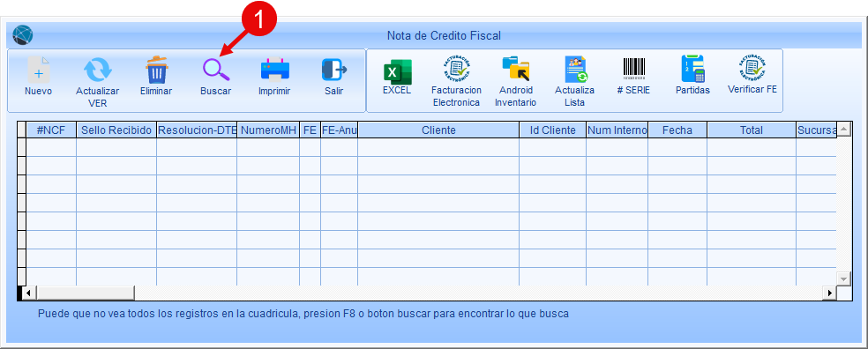868x349 pixels.
Task: Click the Fecha column header
Action: coord(677,130)
